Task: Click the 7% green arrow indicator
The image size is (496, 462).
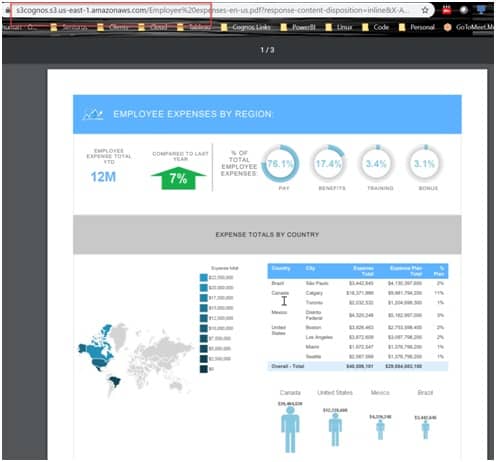Action: [178, 178]
